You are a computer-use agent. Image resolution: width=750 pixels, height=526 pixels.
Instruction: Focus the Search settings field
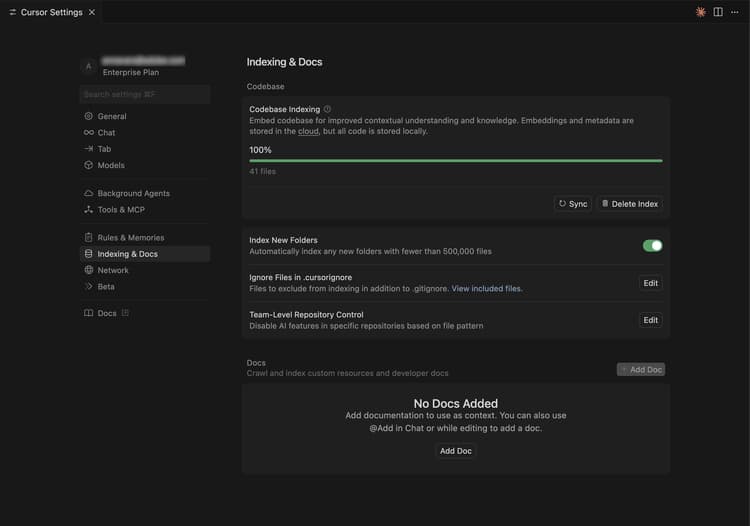[145, 94]
